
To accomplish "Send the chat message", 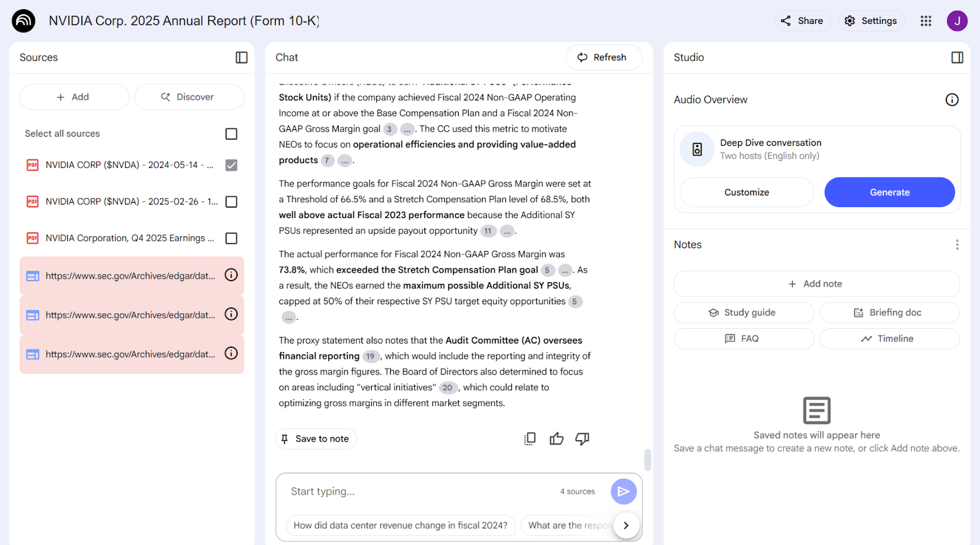I will pos(623,491).
